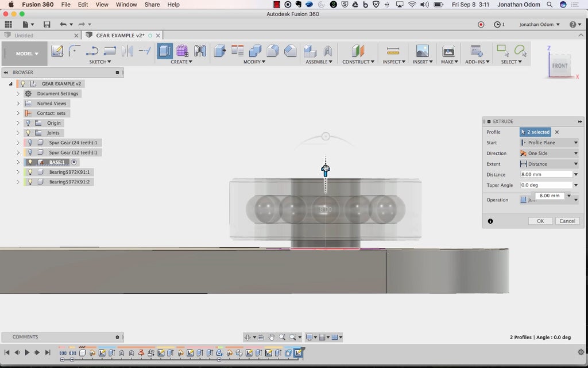The width and height of the screenshot is (588, 368).
Task: Click the ViewCube FRONT face
Action: coord(559,66)
